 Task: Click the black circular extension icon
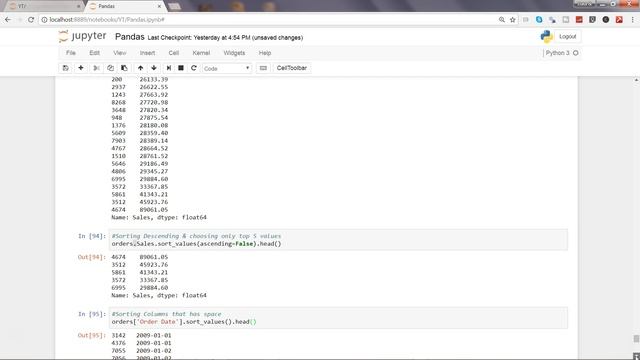click(606, 20)
